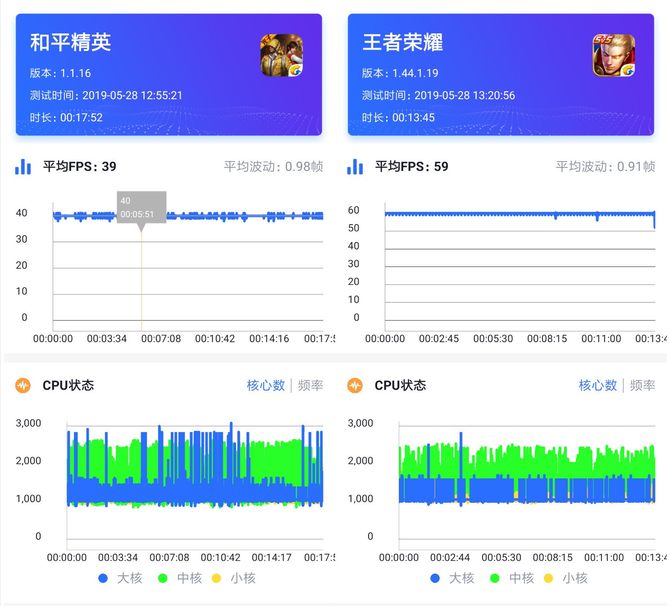Click the 版本: 1.1.16 text
This screenshot has width=670, height=606.
click(60, 73)
